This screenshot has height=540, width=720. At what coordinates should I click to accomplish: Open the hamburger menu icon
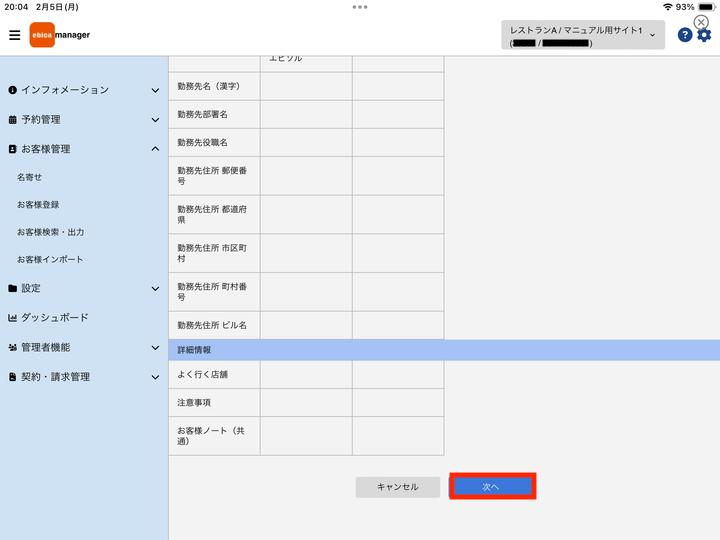15,35
